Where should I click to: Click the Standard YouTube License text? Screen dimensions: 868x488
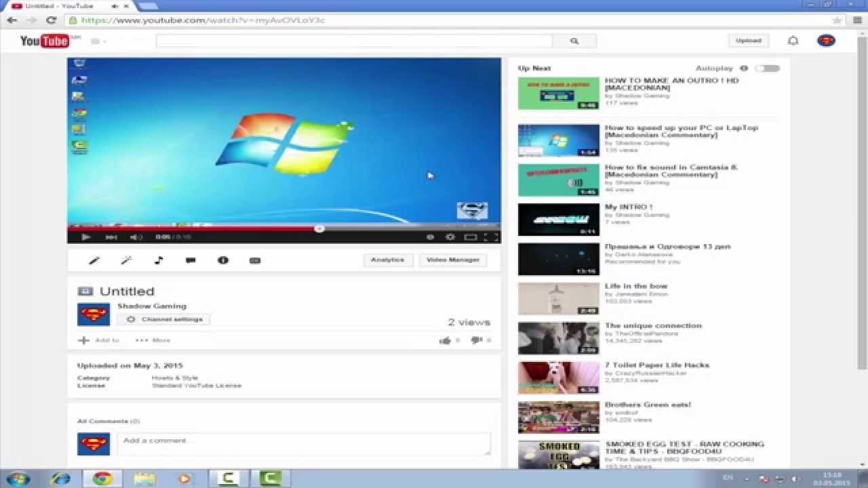(x=197, y=386)
